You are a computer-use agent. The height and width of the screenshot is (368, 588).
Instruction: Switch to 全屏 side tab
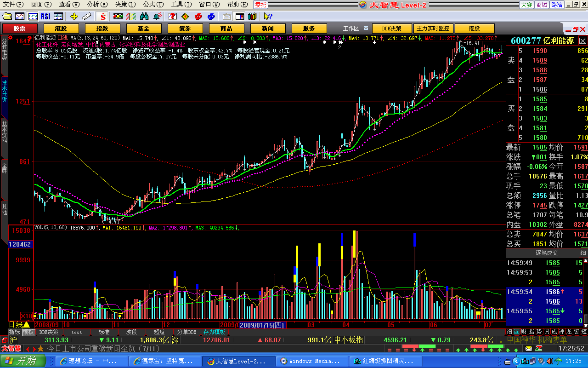tap(4, 179)
